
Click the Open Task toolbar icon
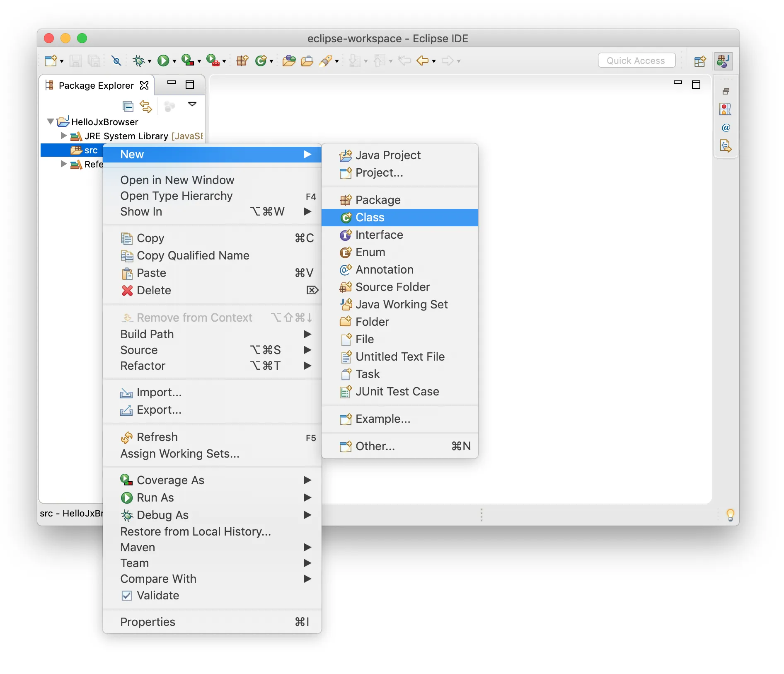(x=307, y=61)
